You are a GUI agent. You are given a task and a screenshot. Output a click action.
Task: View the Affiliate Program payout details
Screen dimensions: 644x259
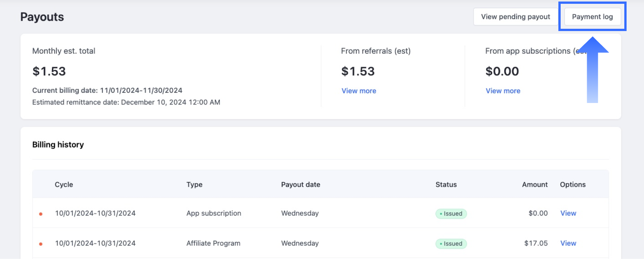568,243
